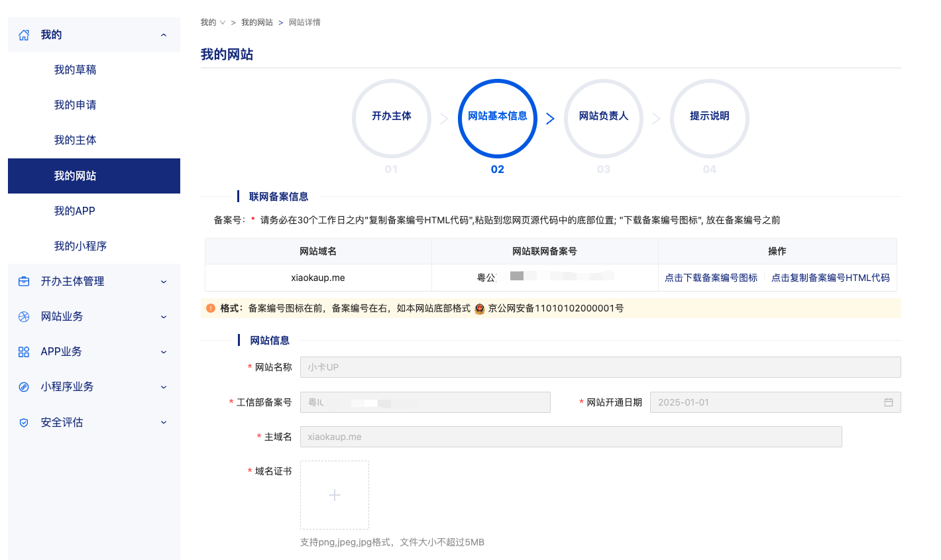
Task: Expand 开办主体管理 chevron
Action: click(164, 282)
